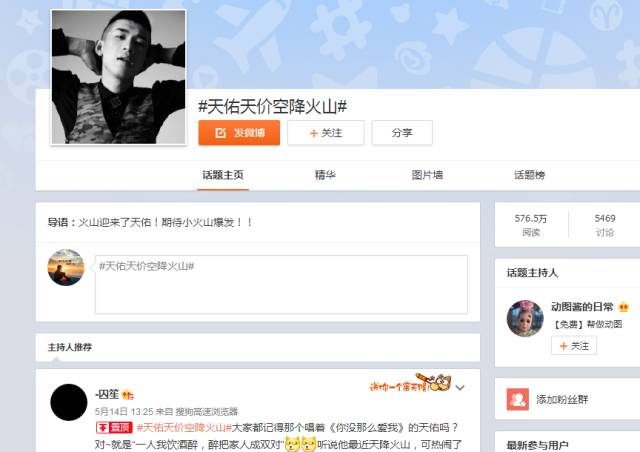Click the hashtag link #天佑天价空降火山# in the post
The width and height of the screenshot is (640, 452).
pyautogui.click(x=184, y=428)
